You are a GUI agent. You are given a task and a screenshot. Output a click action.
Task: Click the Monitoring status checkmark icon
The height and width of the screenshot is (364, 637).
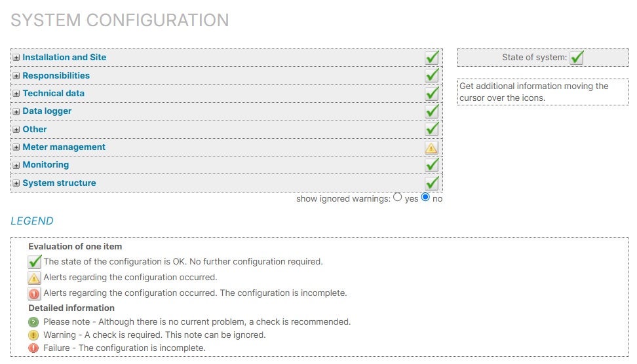click(x=431, y=165)
